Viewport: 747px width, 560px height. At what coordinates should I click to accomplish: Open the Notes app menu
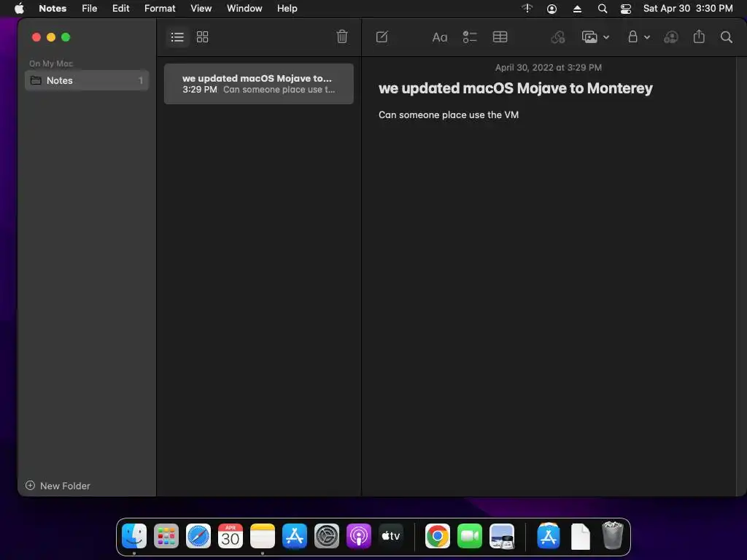(53, 8)
